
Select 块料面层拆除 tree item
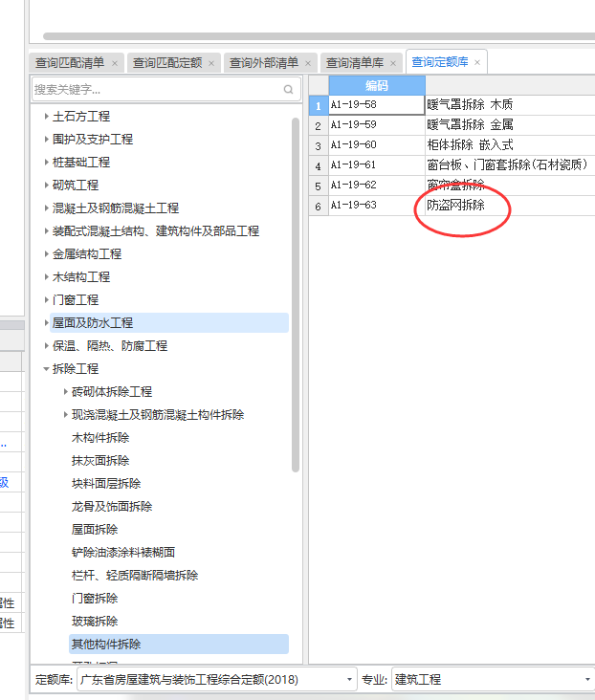point(106,484)
